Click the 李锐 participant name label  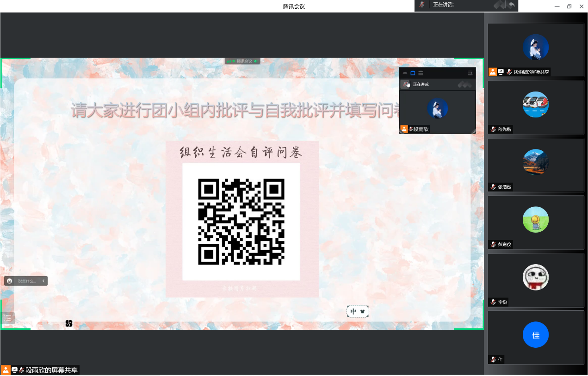tap(502, 302)
